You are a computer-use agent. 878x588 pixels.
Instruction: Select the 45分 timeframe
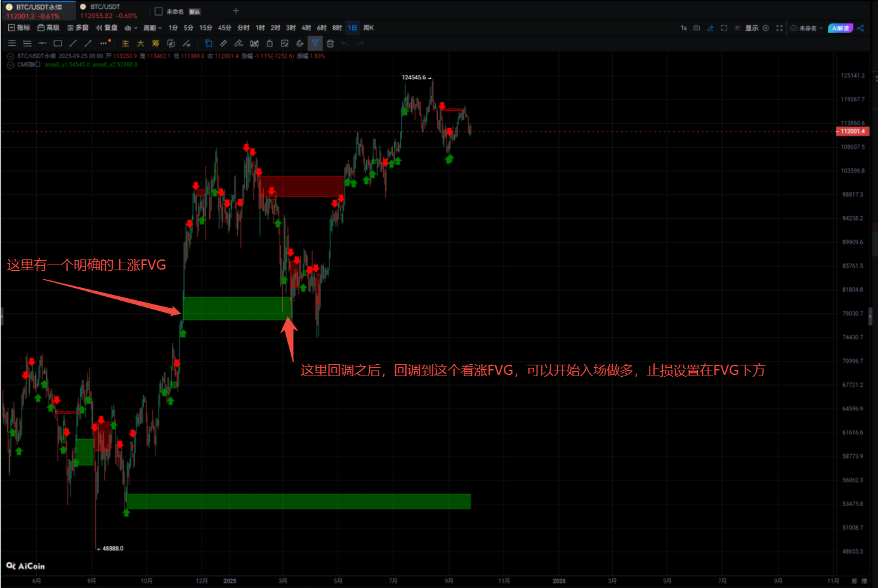click(225, 28)
